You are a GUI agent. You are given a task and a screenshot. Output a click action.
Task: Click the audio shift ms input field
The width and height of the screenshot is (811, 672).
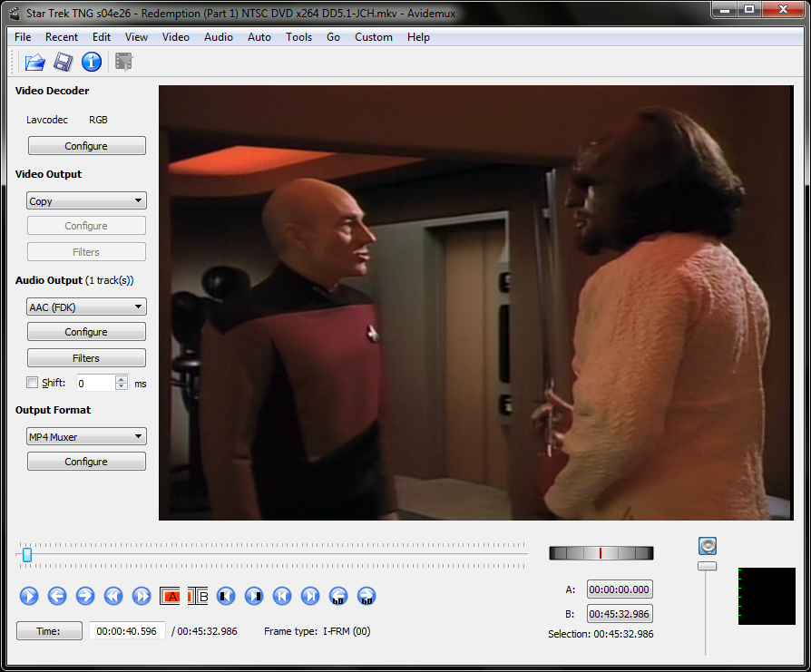coord(95,383)
